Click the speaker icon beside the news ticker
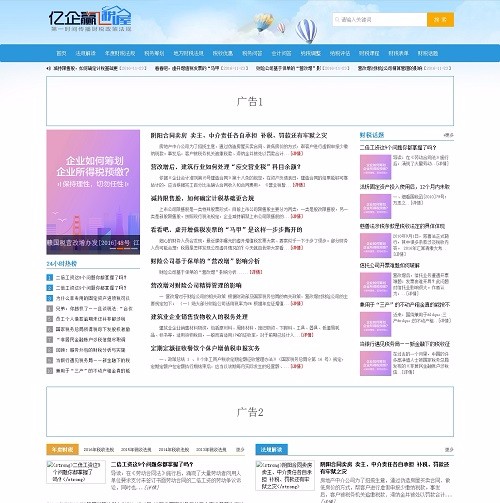 pyautogui.click(x=49, y=68)
